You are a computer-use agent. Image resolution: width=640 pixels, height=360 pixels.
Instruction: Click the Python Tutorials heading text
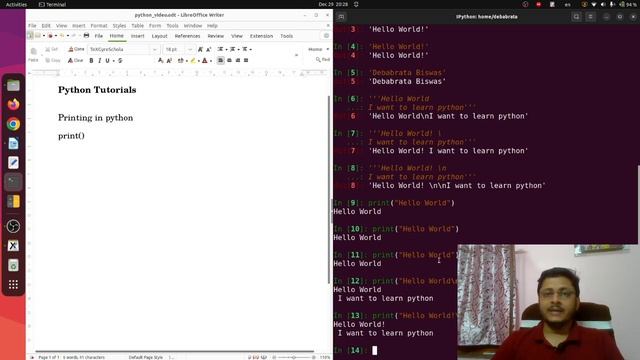pyautogui.click(x=97, y=90)
